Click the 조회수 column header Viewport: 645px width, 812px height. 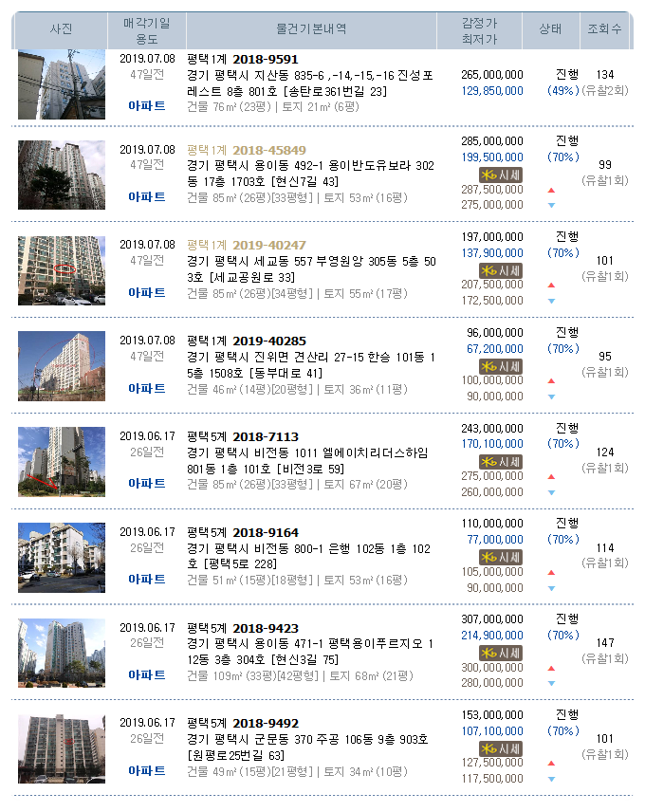pyautogui.click(x=604, y=29)
